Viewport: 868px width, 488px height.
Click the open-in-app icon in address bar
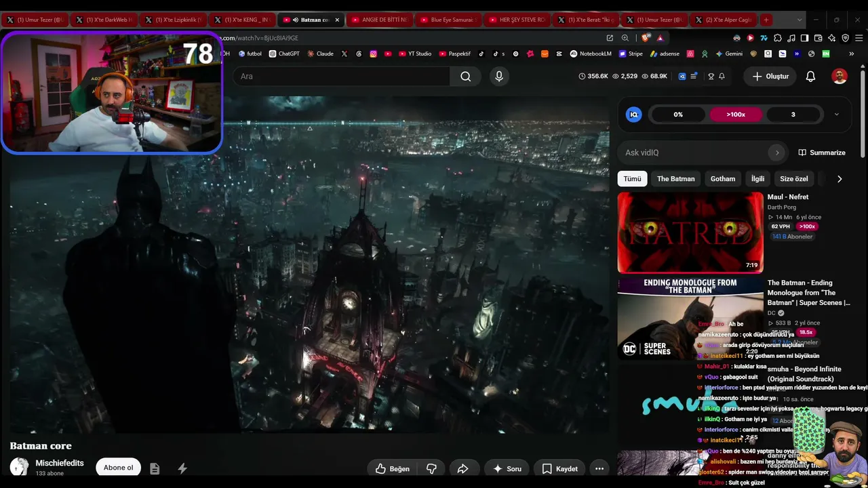tap(610, 38)
